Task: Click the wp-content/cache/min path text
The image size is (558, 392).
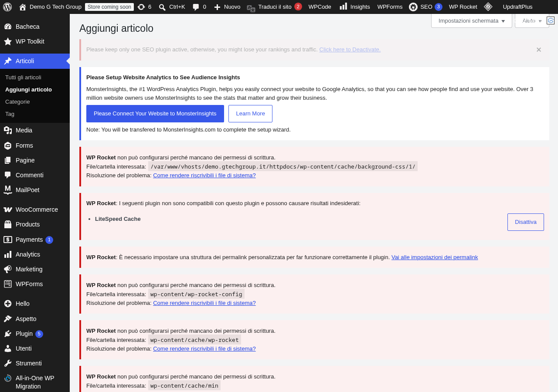Action: [184, 385]
